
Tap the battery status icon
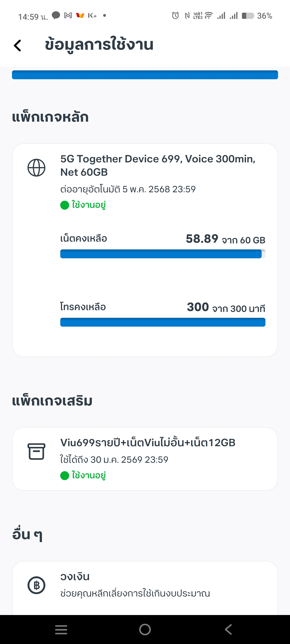247,16
